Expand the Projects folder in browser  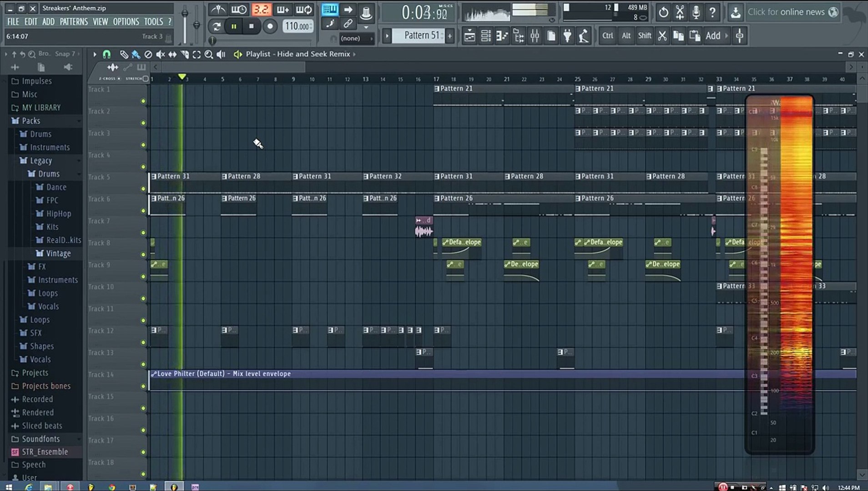(35, 373)
